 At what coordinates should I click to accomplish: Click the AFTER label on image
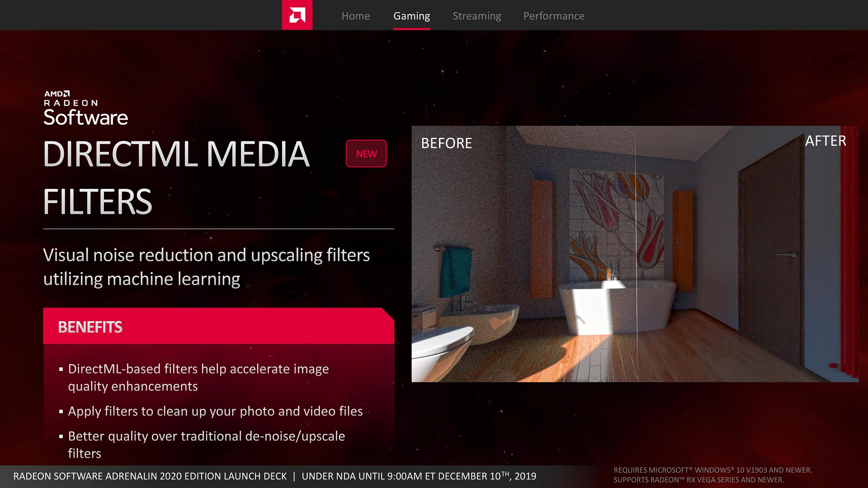(x=825, y=141)
